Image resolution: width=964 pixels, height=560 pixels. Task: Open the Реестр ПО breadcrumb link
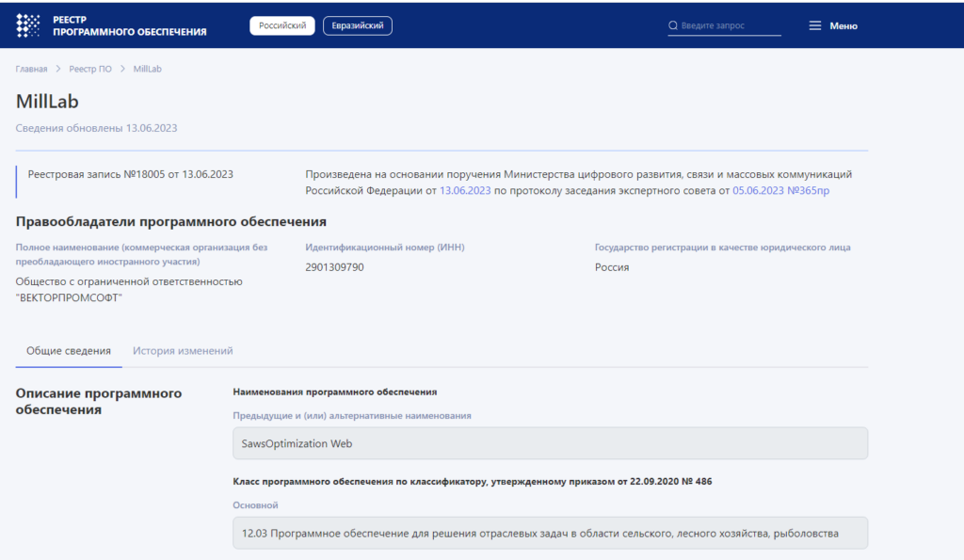[x=90, y=69]
